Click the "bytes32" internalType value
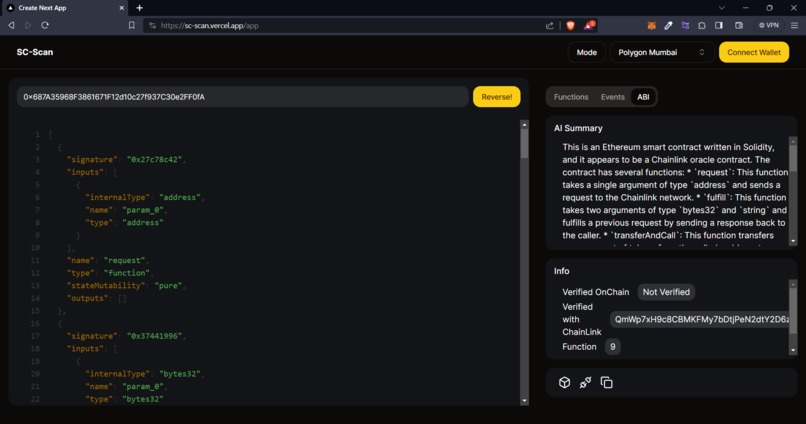806x424 pixels. [180, 374]
